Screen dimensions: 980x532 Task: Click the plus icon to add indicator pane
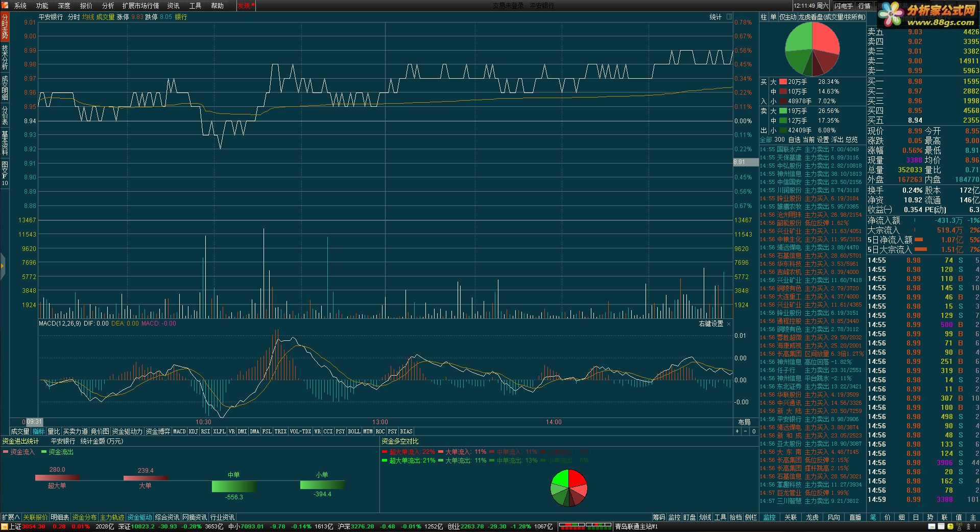(737, 431)
